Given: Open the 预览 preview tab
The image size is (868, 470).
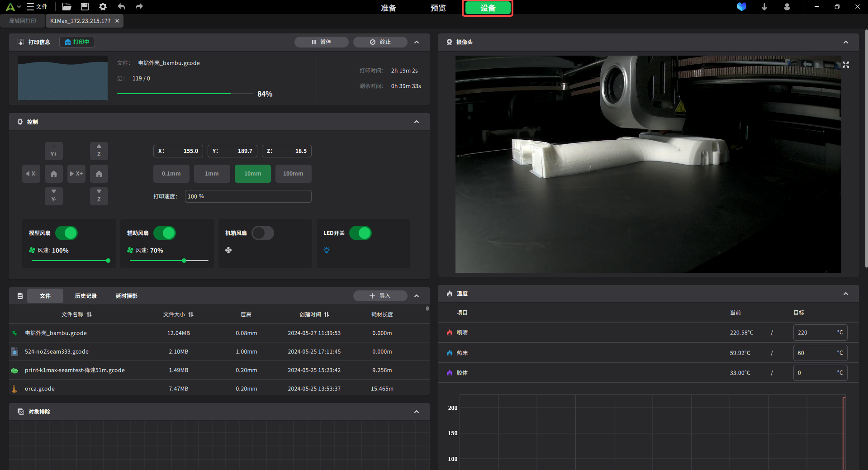Looking at the screenshot, I should [438, 8].
